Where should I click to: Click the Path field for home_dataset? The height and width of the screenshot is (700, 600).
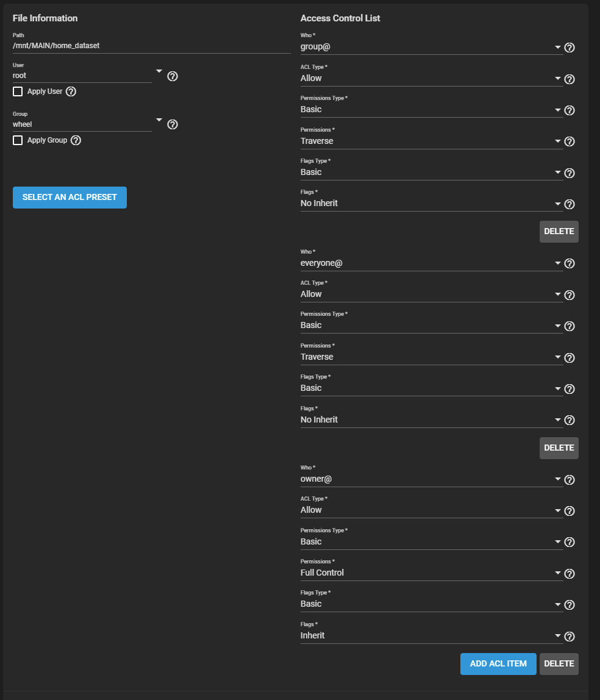[151, 46]
